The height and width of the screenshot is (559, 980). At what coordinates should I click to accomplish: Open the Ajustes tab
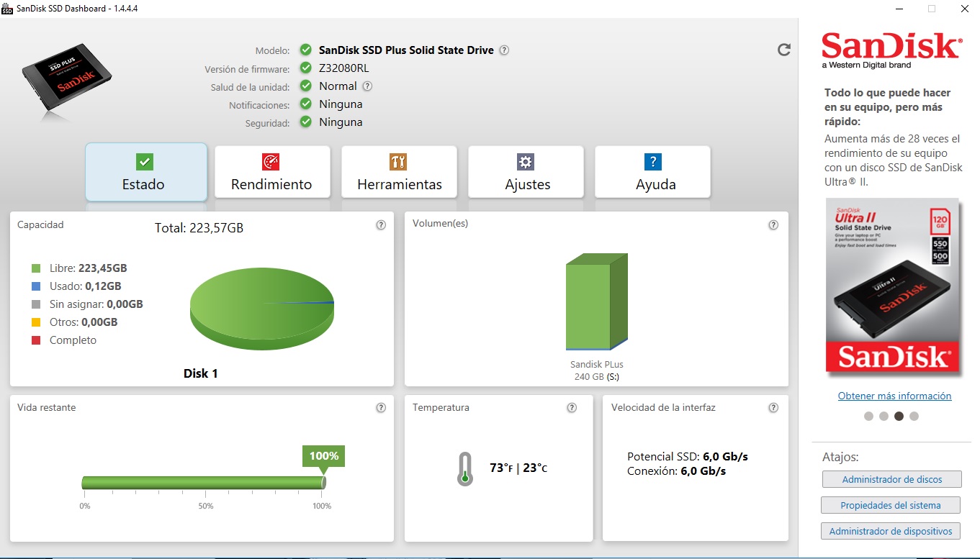point(526,172)
